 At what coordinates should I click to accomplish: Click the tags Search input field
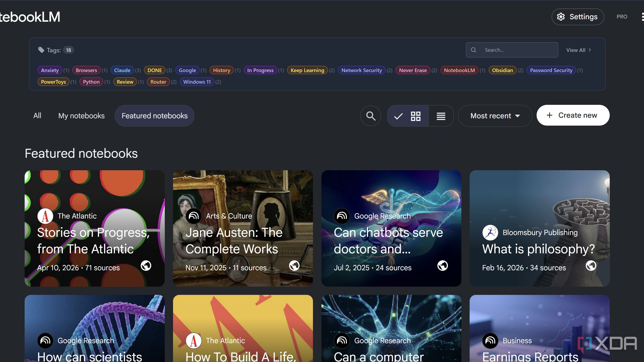[x=512, y=50]
